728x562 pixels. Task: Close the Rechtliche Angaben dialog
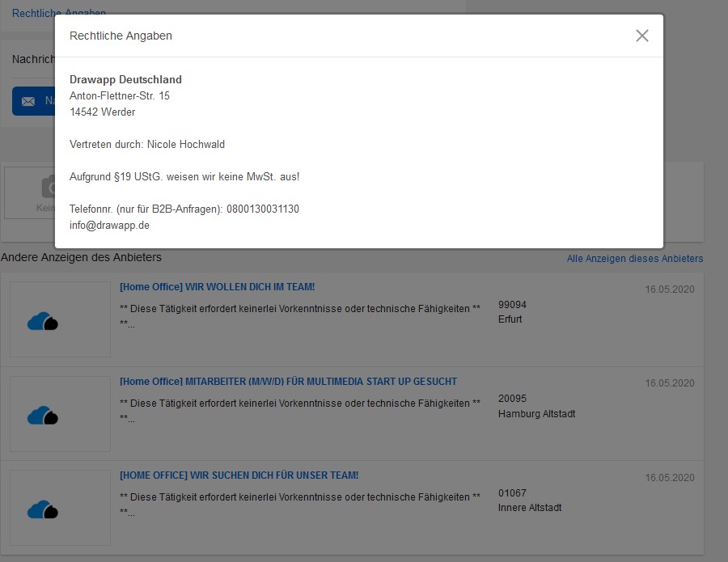[641, 36]
